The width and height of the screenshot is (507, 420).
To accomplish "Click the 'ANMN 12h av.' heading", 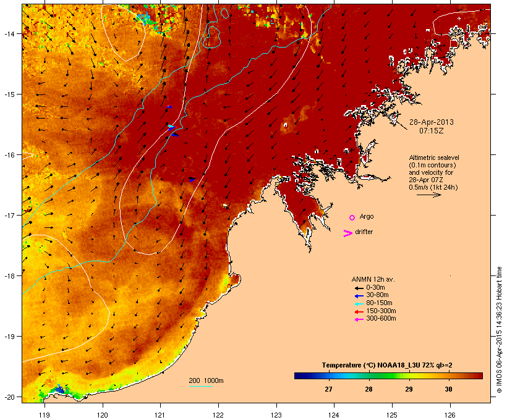I will pos(373,279).
